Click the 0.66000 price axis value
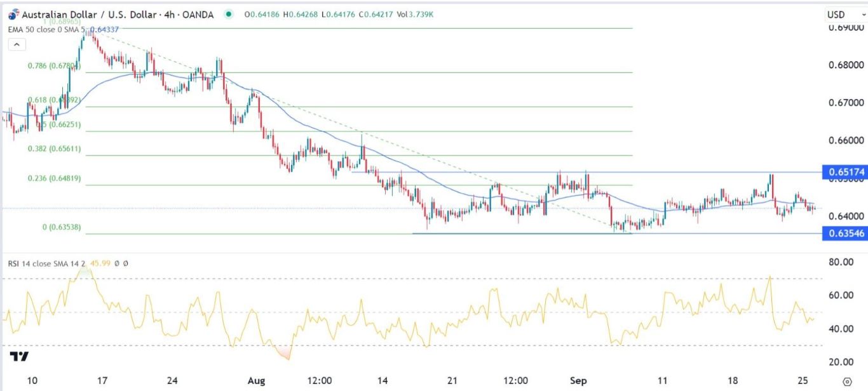 coord(846,141)
